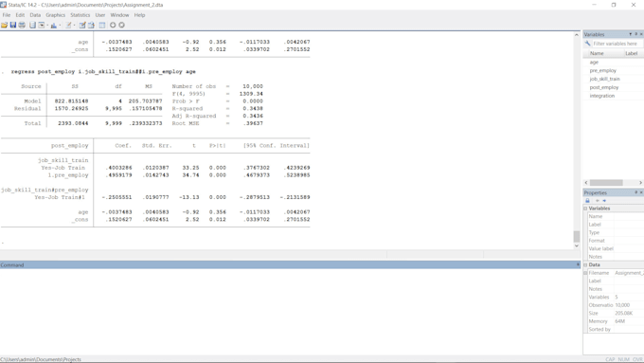The width and height of the screenshot is (644, 363).
Task: Close the Variables panel
Action: pos(641,34)
